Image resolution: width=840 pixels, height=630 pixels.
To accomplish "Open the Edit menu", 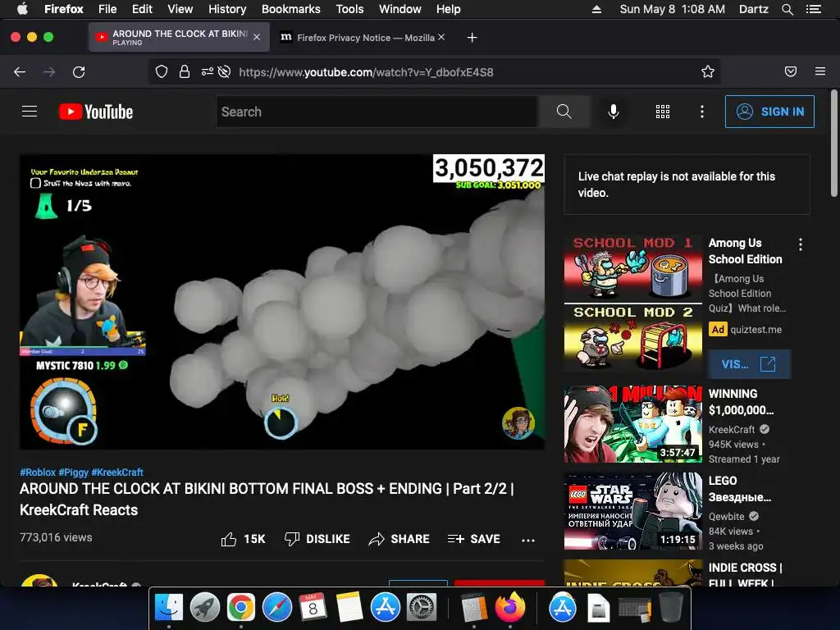I will pos(142,9).
